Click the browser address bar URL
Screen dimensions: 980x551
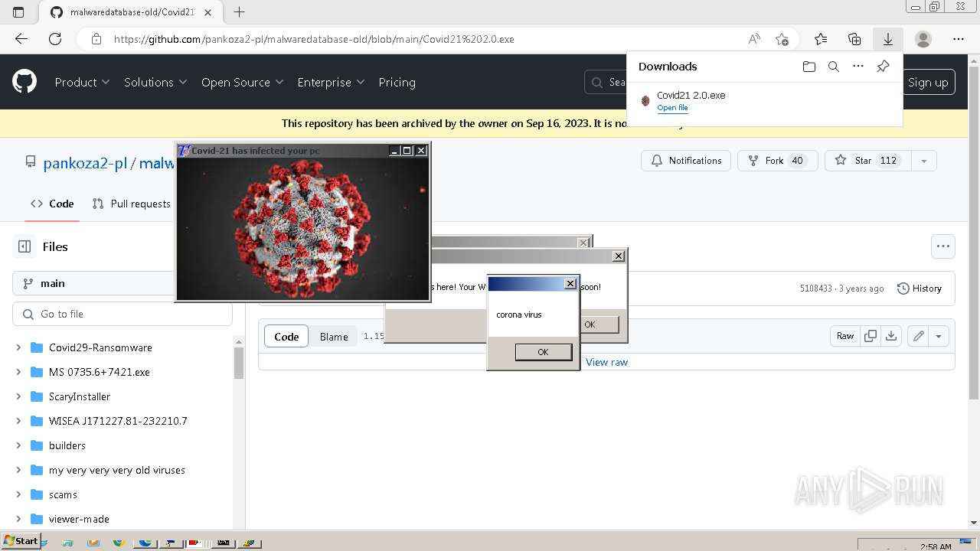314,39
